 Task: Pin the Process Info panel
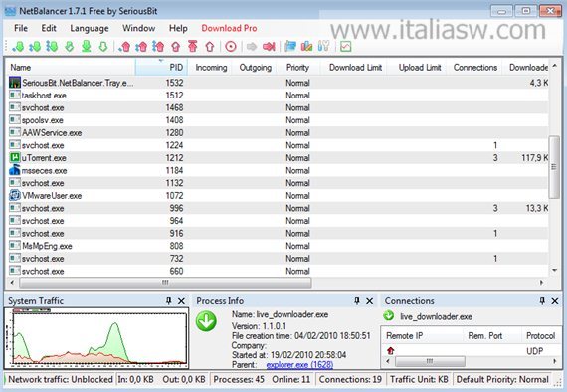[x=357, y=300]
